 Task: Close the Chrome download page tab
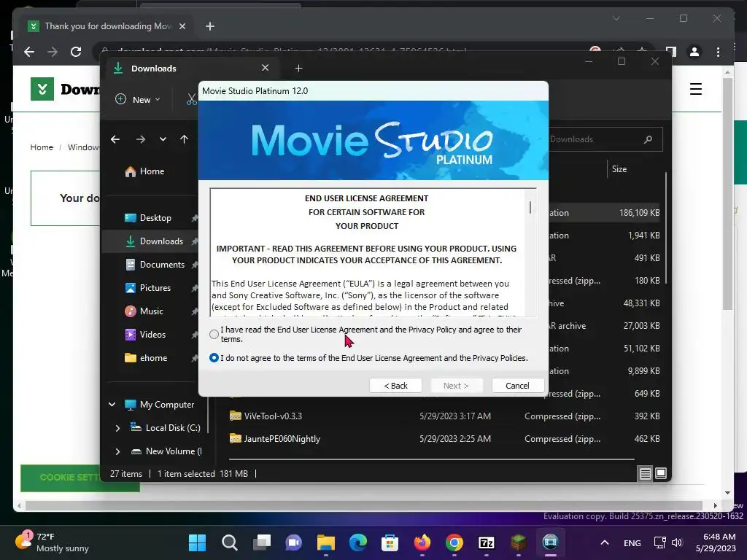182,26
